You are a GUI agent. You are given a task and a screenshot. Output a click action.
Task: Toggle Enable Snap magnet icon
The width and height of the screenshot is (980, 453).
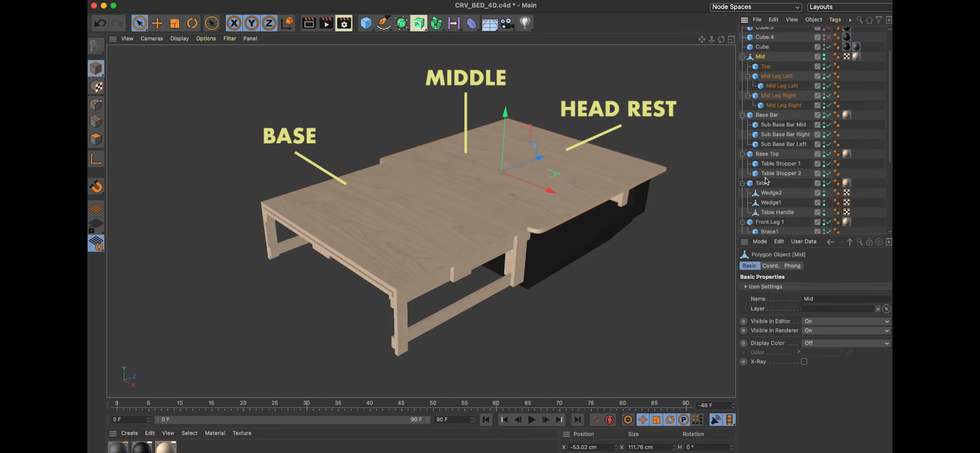pos(96,186)
